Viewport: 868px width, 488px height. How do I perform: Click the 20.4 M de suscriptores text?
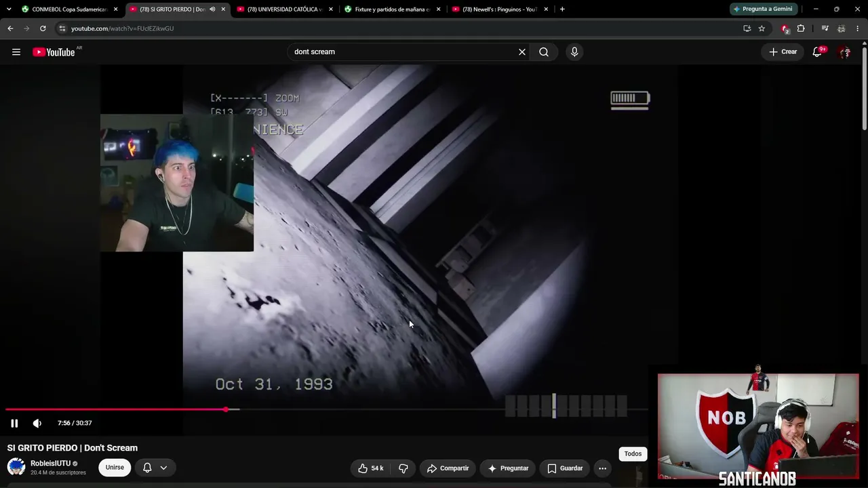coord(58,472)
